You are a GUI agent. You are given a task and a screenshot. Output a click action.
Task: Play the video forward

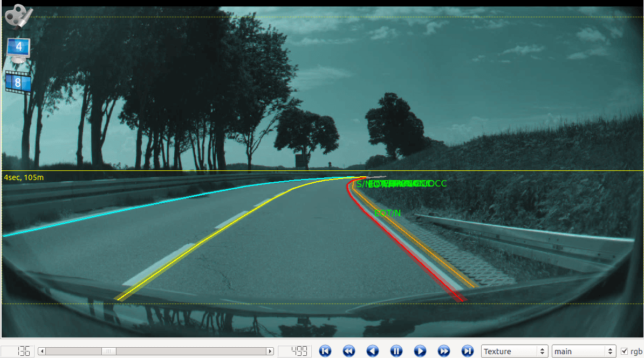click(420, 351)
